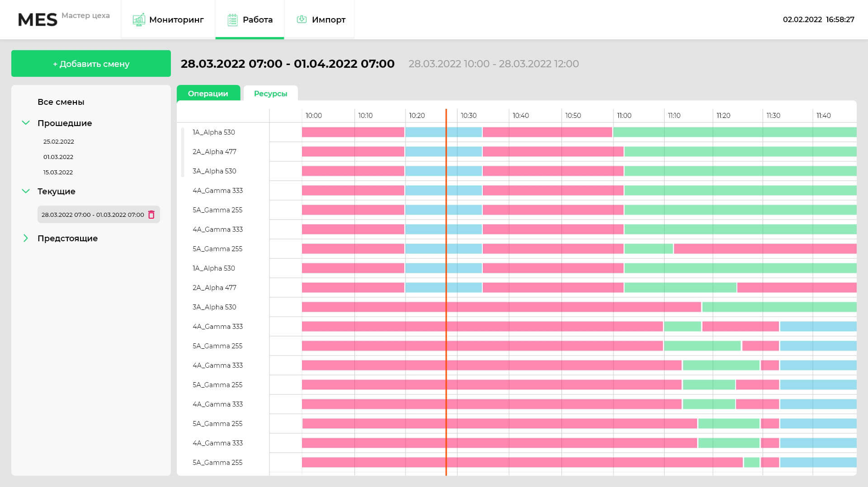Click the 10:30 time label
The image size is (868, 487).
click(x=469, y=116)
